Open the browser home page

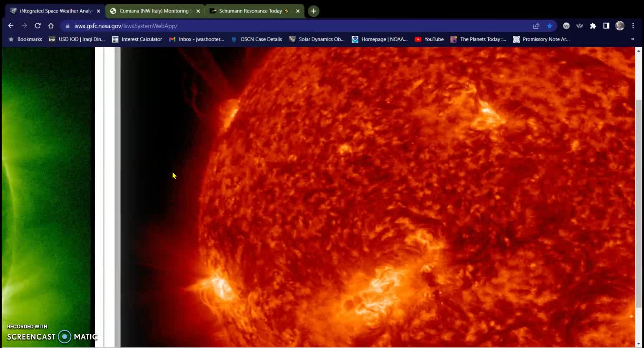(x=51, y=26)
